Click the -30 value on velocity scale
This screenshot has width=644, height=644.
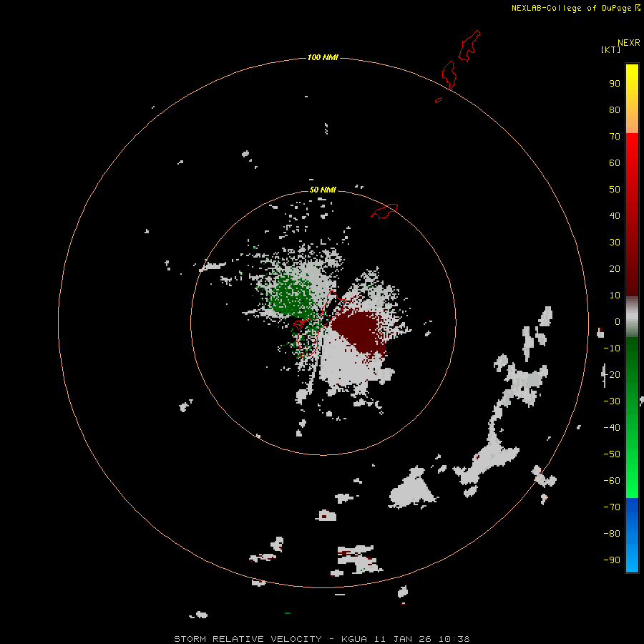pos(612,401)
